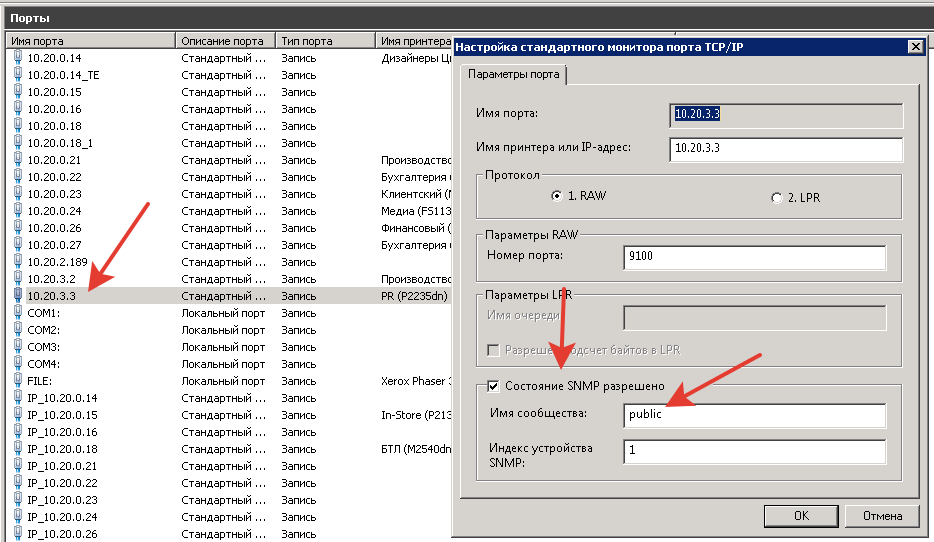This screenshot has height=542, width=934.
Task: Close the TCP/IP port monitor dialog
Action: coord(916,46)
